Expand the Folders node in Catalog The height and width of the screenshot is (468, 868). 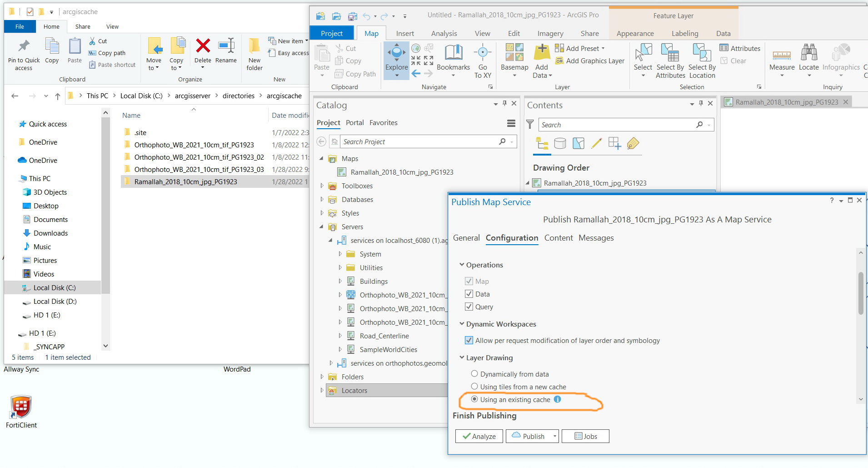[322, 377]
